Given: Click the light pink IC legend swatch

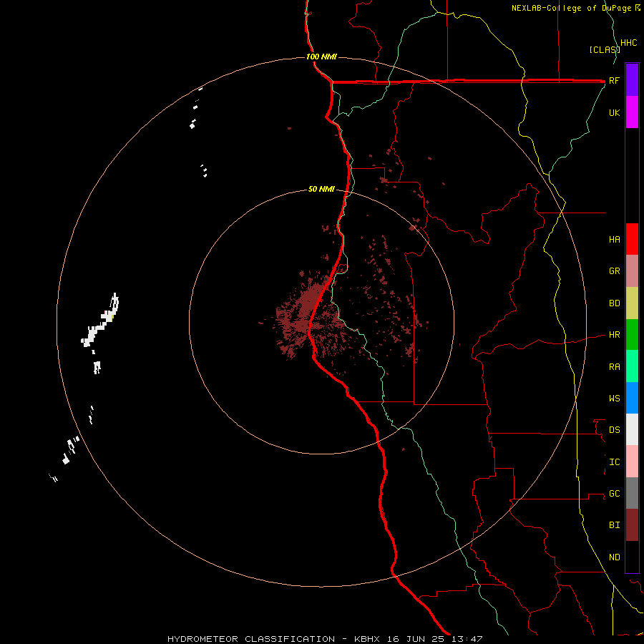Looking at the screenshot, I should click(632, 462).
